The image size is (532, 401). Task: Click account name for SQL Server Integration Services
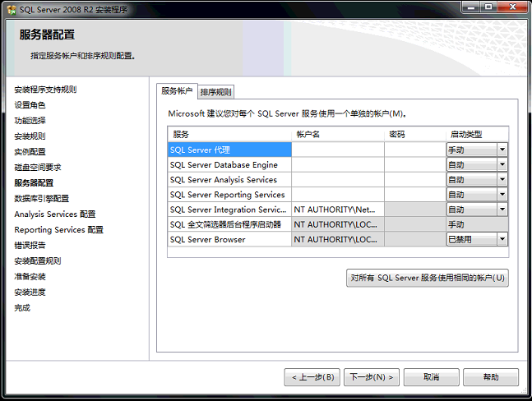[337, 210]
